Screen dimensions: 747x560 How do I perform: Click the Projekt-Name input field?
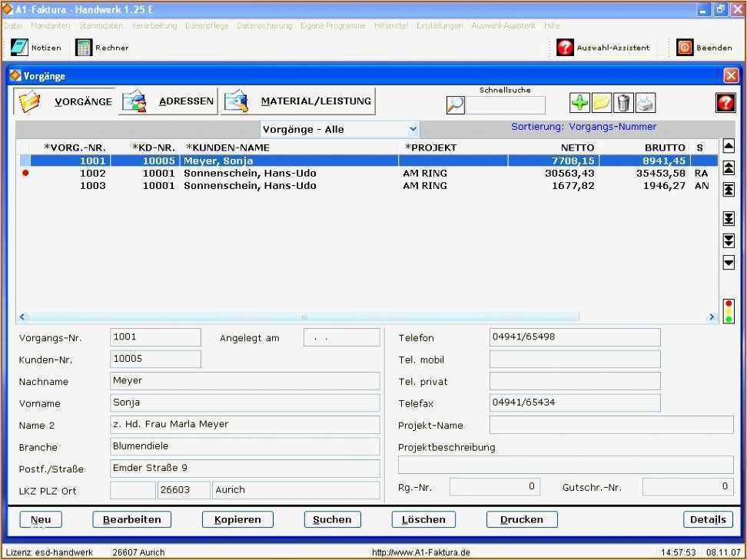click(612, 425)
